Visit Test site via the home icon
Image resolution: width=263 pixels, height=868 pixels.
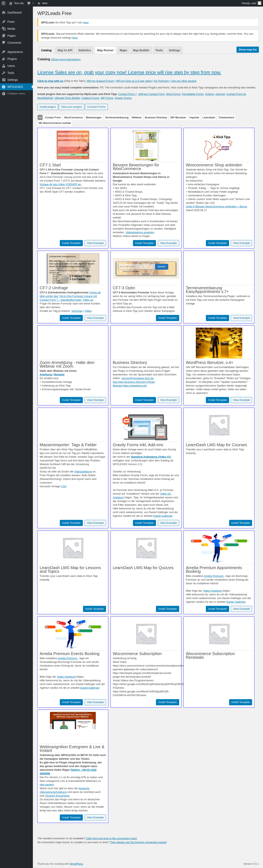tap(11, 3)
